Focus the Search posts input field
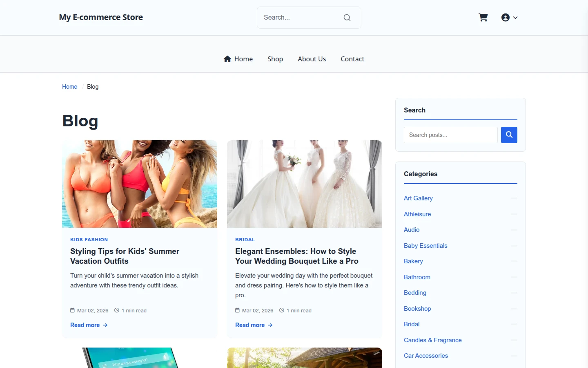This screenshot has width=588, height=368. tap(451, 135)
